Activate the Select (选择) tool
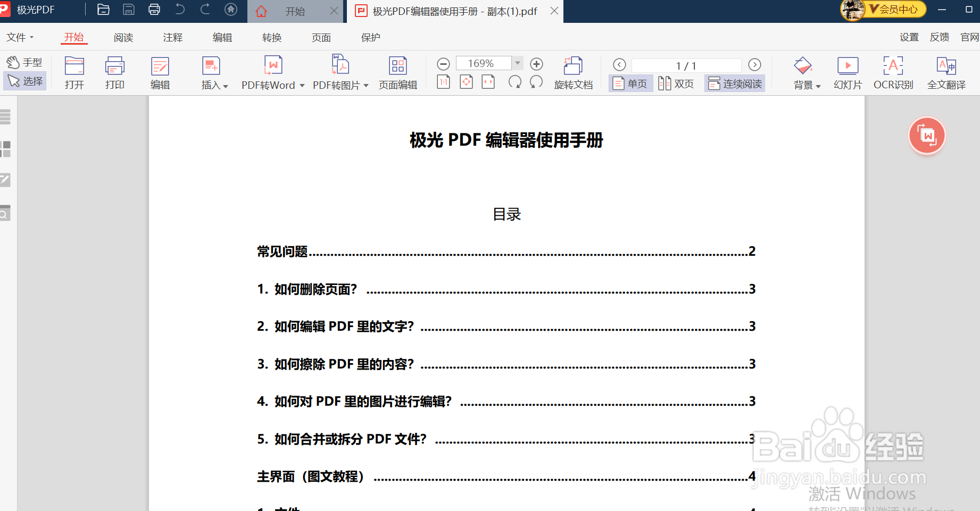Viewport: 980px width, 511px height. tap(24, 81)
